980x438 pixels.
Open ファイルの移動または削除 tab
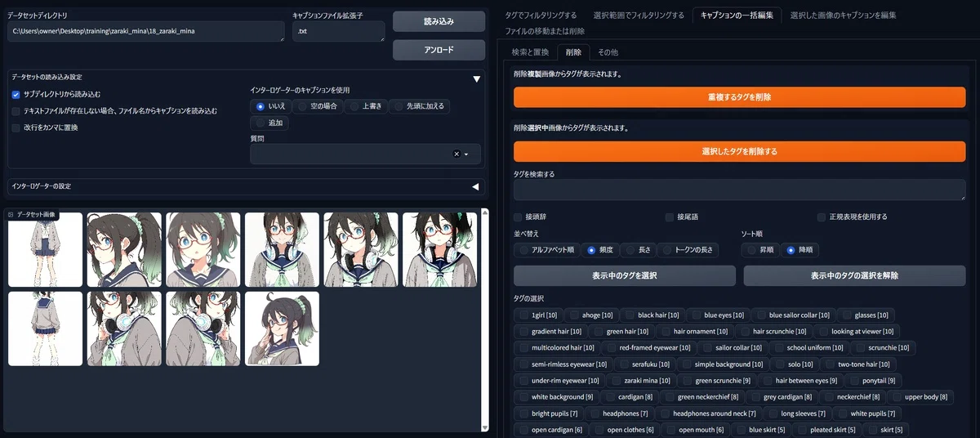pyautogui.click(x=545, y=31)
